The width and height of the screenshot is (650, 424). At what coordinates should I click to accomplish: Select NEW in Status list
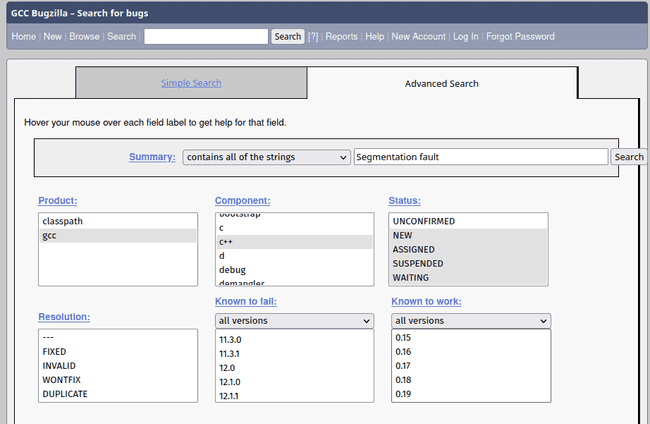click(x=468, y=235)
